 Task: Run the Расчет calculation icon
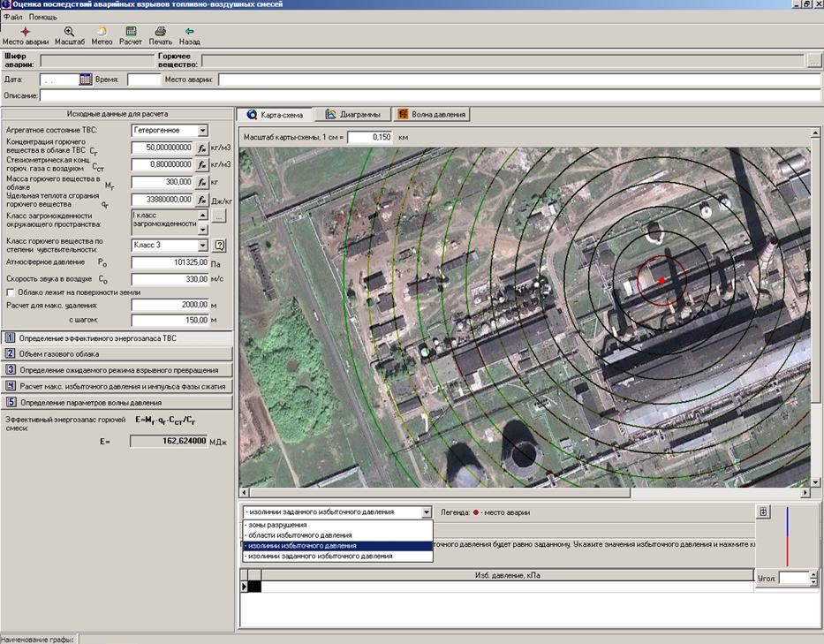[x=131, y=32]
